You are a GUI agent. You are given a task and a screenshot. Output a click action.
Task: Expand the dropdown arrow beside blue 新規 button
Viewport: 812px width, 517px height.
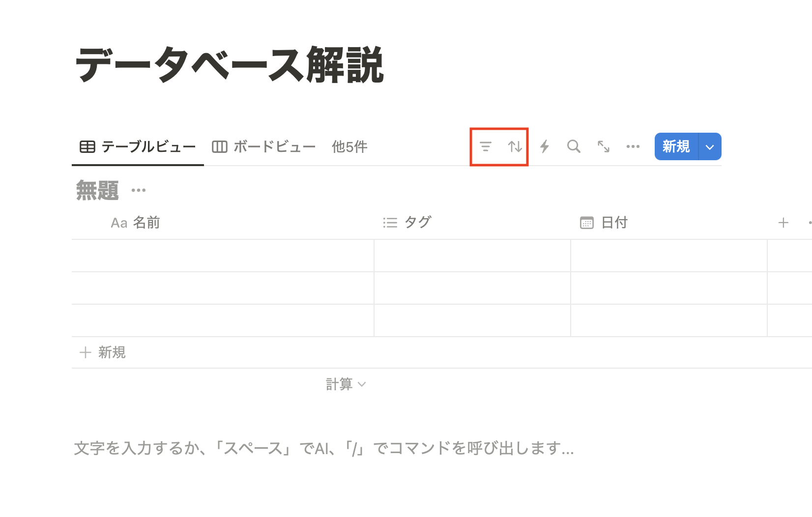pyautogui.click(x=710, y=146)
